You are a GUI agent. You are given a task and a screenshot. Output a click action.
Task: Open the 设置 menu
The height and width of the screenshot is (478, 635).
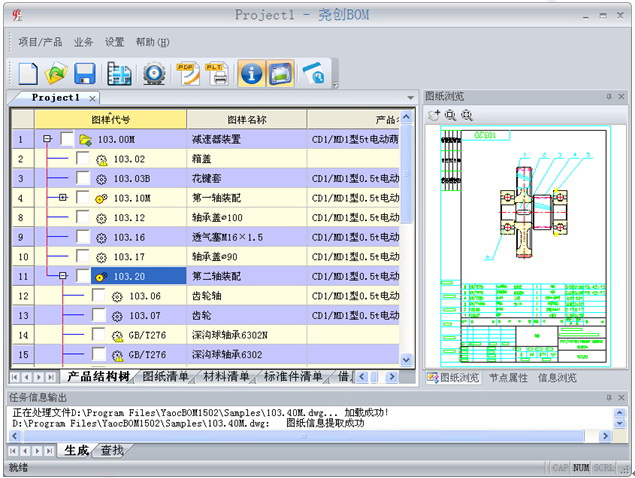click(115, 42)
